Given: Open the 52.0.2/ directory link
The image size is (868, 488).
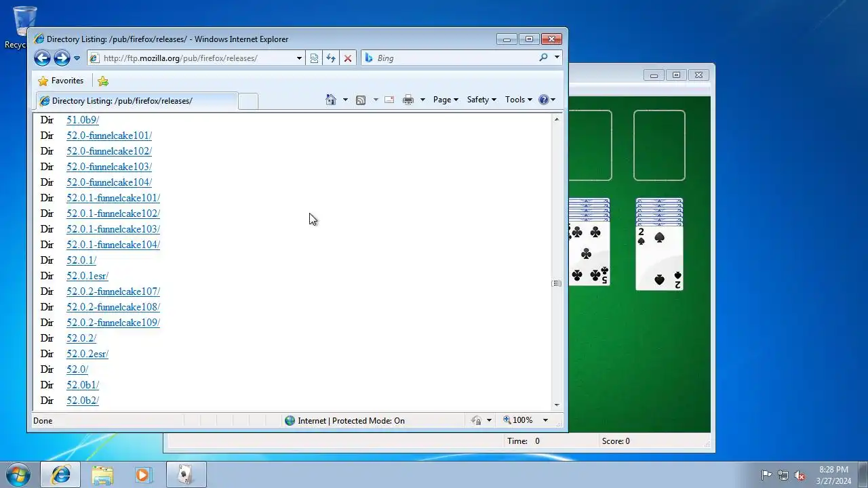Looking at the screenshot, I should click(x=81, y=338).
